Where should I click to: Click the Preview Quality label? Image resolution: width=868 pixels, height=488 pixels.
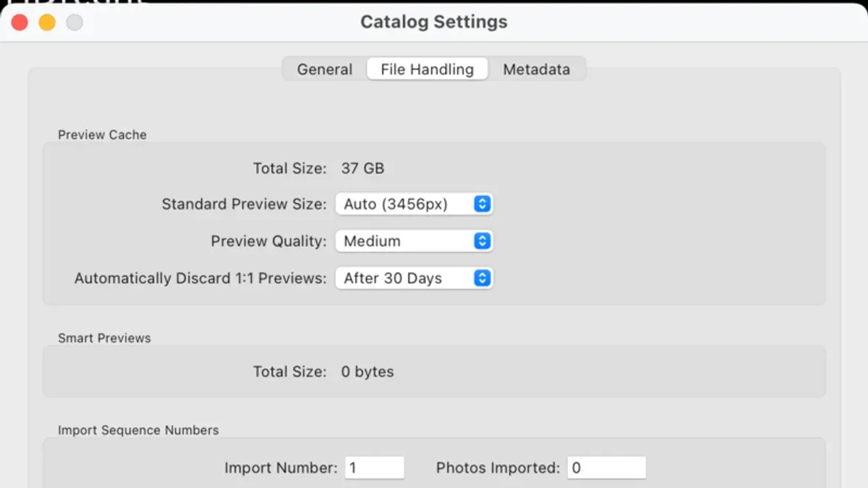[x=268, y=241]
